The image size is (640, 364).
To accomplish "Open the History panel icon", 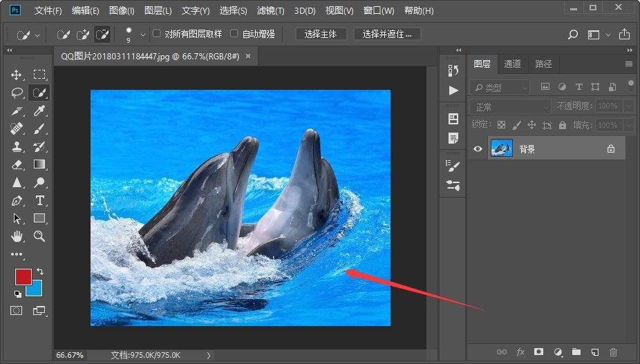I will coord(453,70).
